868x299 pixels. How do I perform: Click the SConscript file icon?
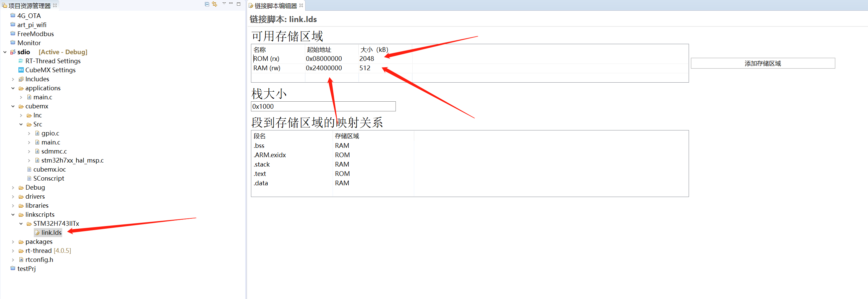pos(29,179)
